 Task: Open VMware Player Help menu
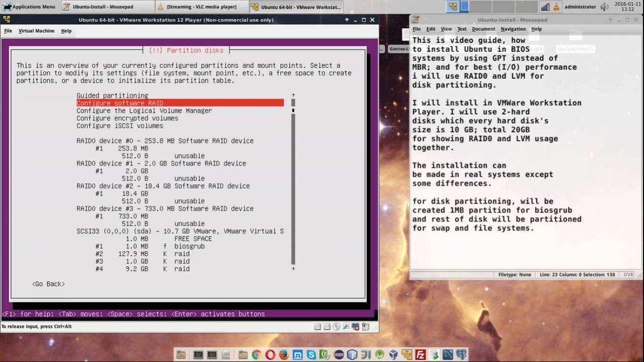(x=66, y=31)
